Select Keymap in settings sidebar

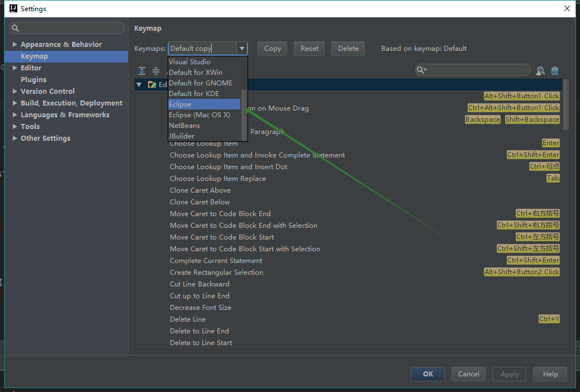66,56
